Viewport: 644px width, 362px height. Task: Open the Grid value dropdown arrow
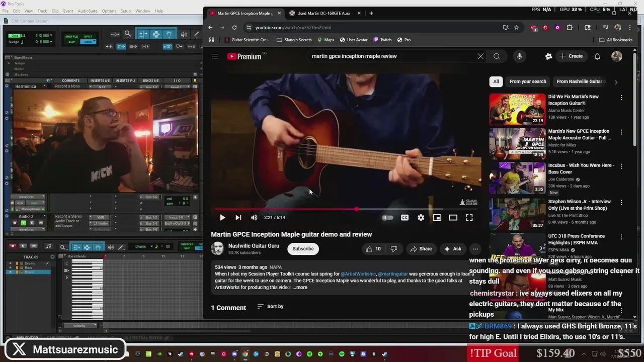tap(50, 36)
